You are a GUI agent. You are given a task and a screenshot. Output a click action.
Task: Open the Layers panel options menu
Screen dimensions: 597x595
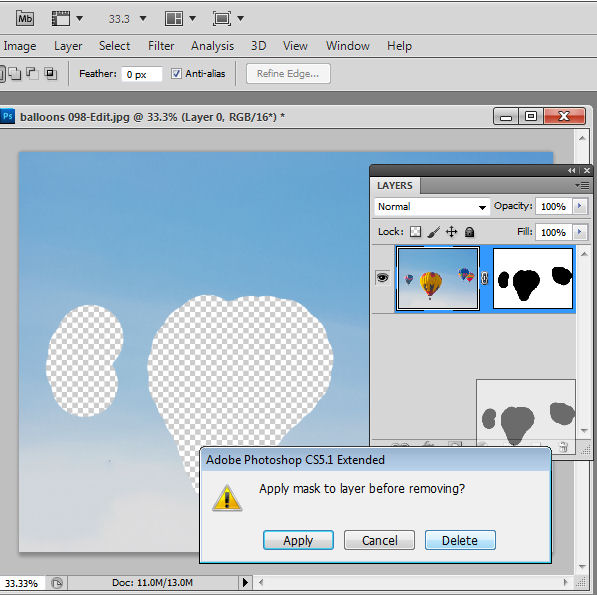[583, 185]
